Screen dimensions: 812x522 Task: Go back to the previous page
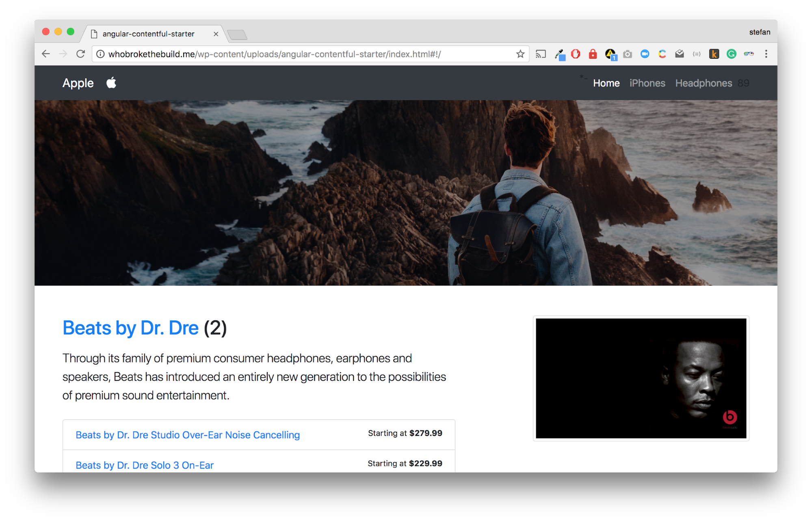tap(46, 54)
